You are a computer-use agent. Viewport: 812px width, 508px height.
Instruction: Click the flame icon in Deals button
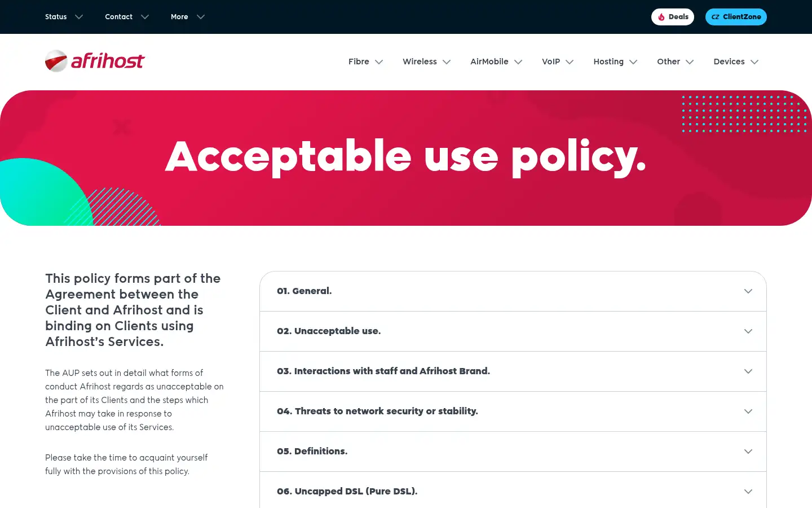[661, 17]
